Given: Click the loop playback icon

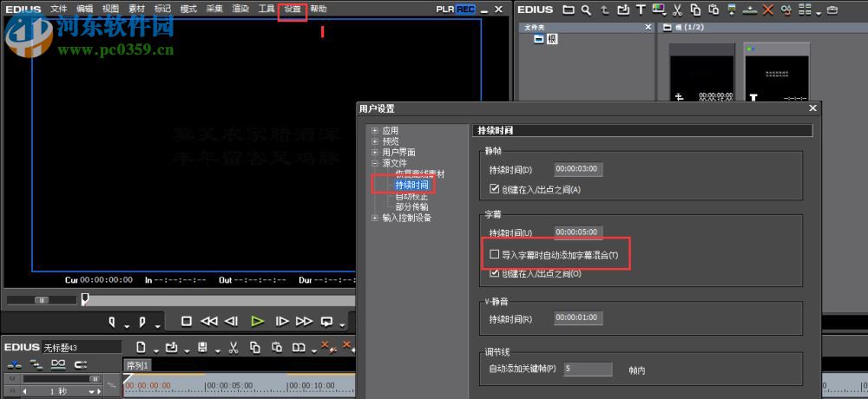Looking at the screenshot, I should pyautogui.click(x=327, y=322).
